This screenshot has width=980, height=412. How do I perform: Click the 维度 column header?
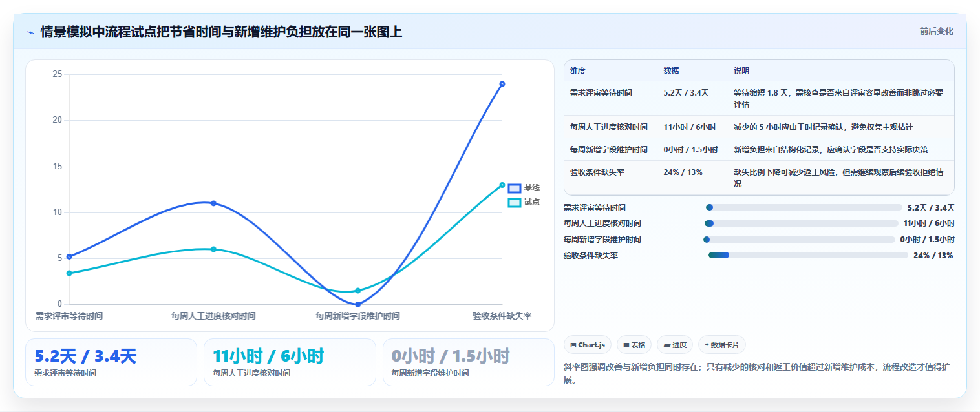coord(577,71)
